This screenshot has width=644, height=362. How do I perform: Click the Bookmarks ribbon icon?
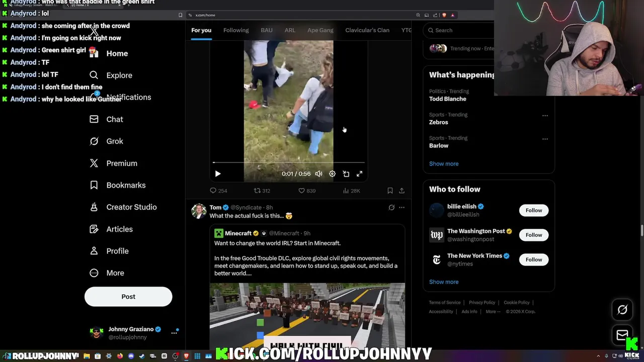tap(94, 185)
